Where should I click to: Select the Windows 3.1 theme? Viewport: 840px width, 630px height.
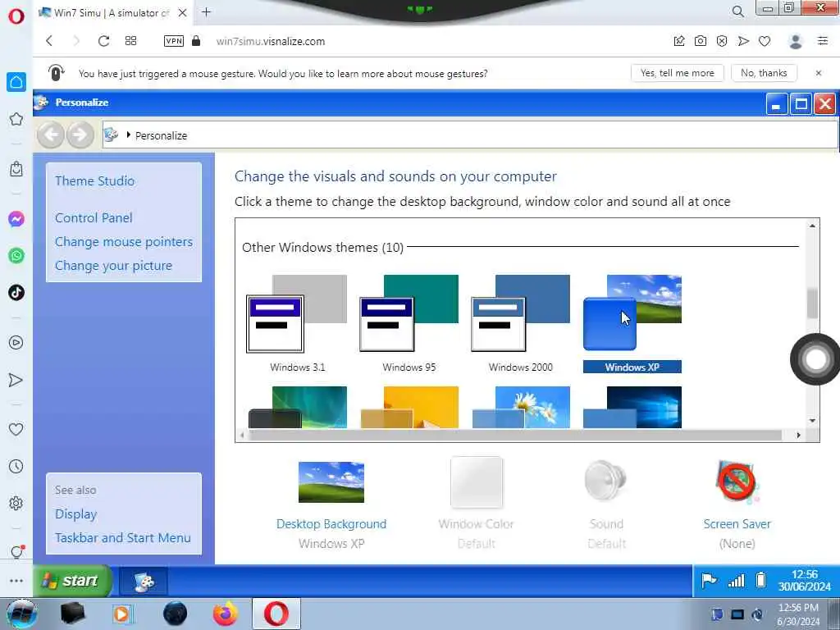pos(297,323)
